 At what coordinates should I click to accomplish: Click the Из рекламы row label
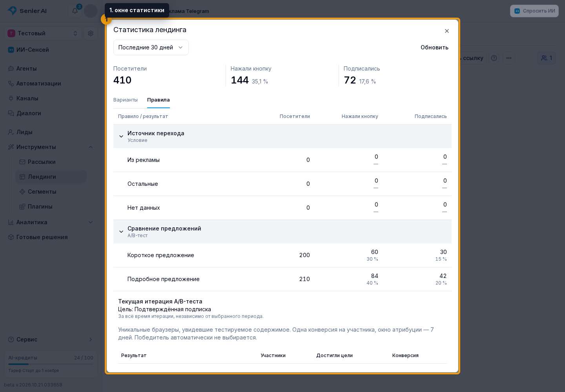click(144, 160)
